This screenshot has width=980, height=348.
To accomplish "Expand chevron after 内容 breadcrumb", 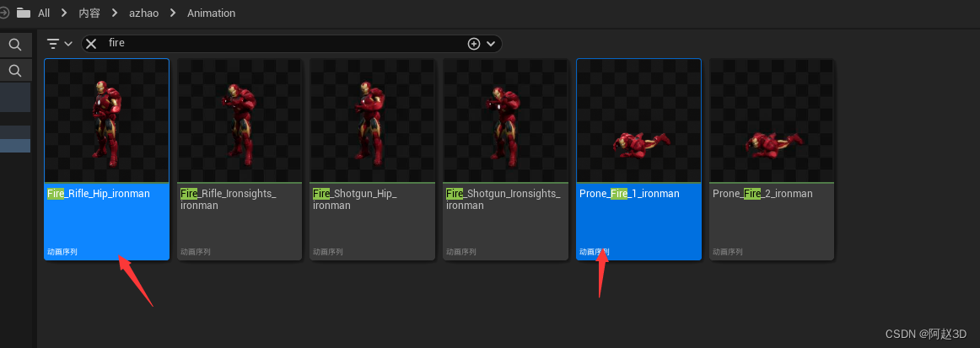I will click(115, 13).
